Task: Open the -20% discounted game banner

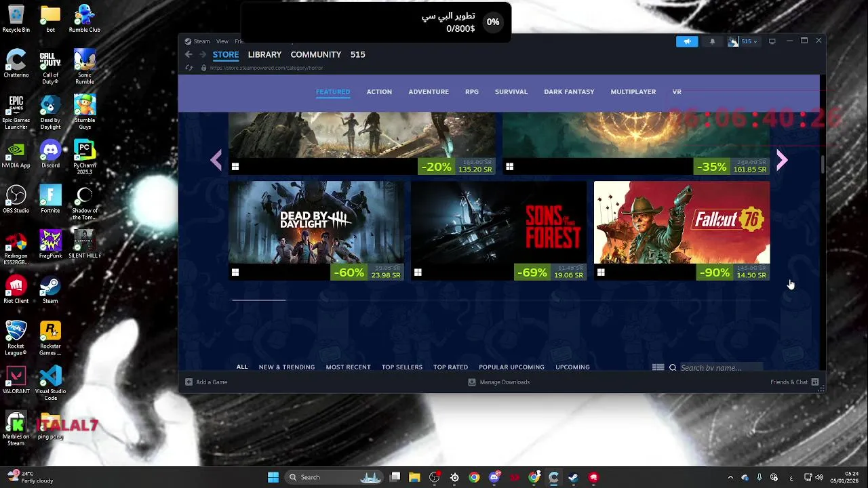Action: (x=362, y=144)
